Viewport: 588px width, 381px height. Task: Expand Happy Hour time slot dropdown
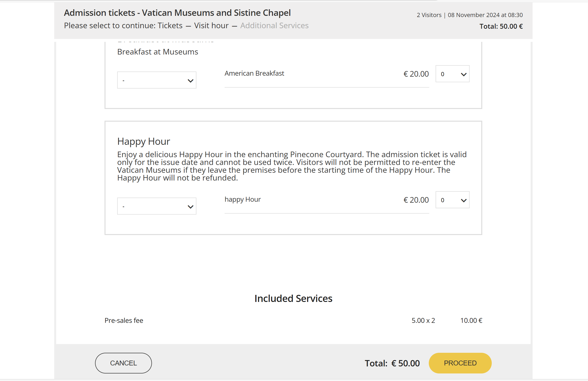(157, 206)
